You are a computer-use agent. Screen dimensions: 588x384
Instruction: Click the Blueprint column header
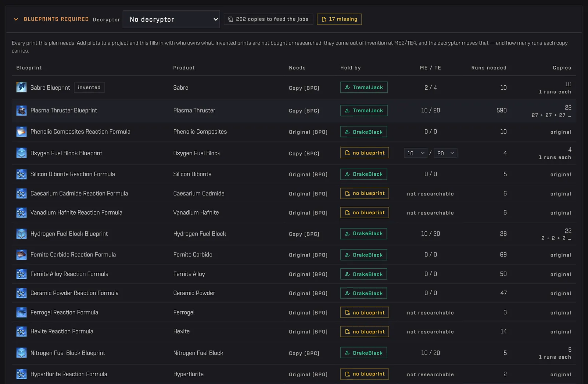[29, 68]
